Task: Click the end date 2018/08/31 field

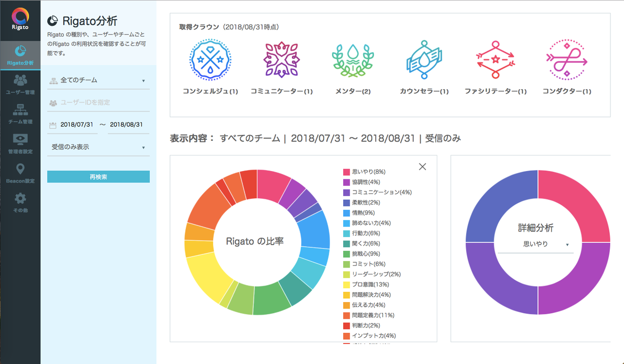Action: point(128,125)
